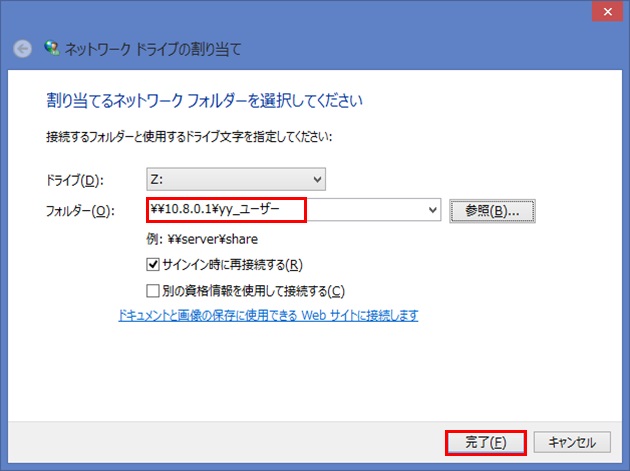Expand the フォルダー history dropdown arrow

(x=433, y=210)
